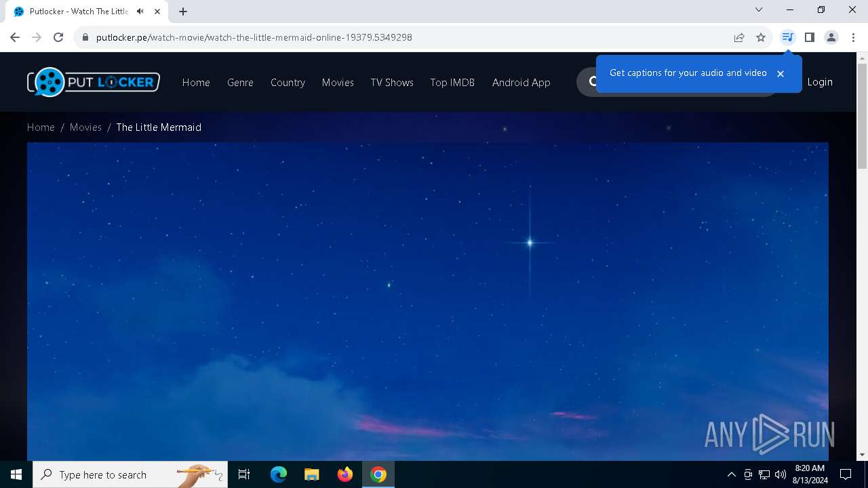Open the network tray icon

tap(764, 474)
